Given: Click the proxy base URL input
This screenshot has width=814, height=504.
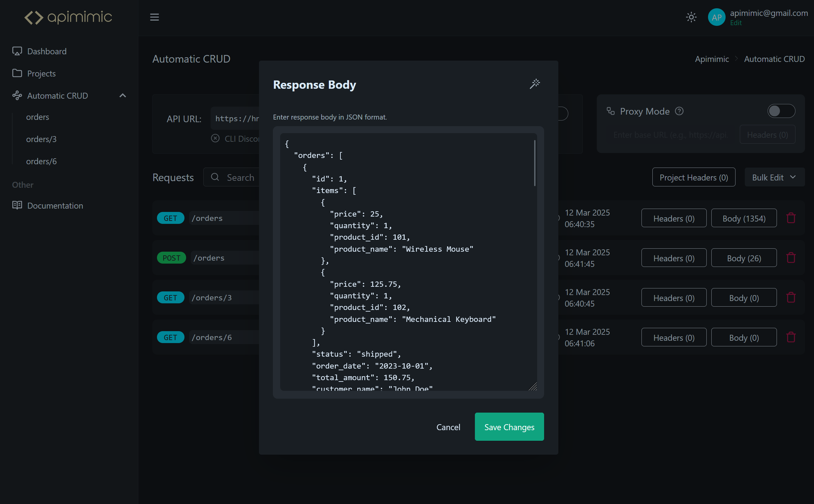Looking at the screenshot, I should coord(671,135).
